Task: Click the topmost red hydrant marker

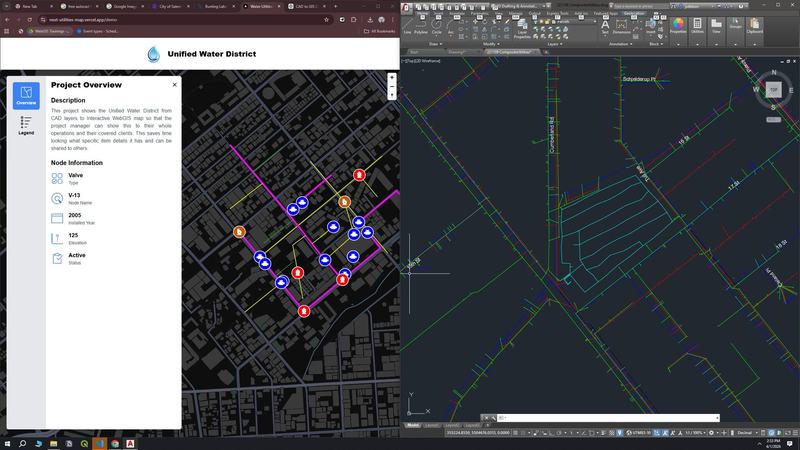Action: coord(359,175)
